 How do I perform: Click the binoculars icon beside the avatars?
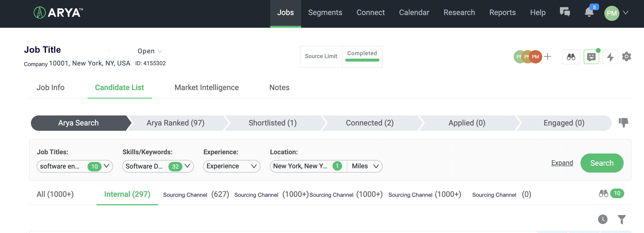point(571,57)
